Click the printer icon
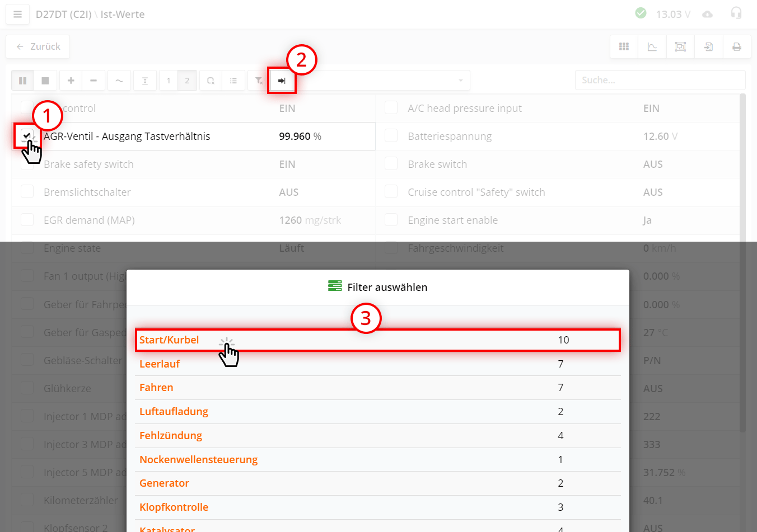The width and height of the screenshot is (757, 532). 737,47
